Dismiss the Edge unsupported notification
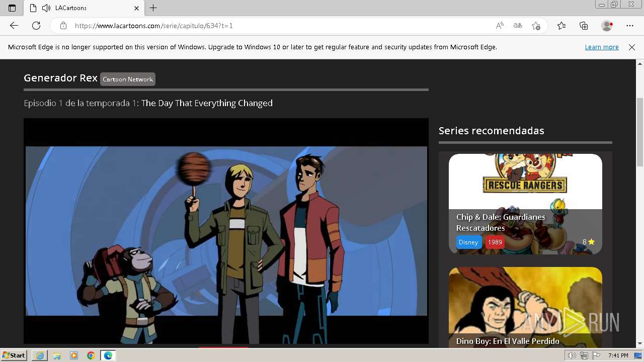Viewport: 644px width, 362px height. (x=632, y=47)
